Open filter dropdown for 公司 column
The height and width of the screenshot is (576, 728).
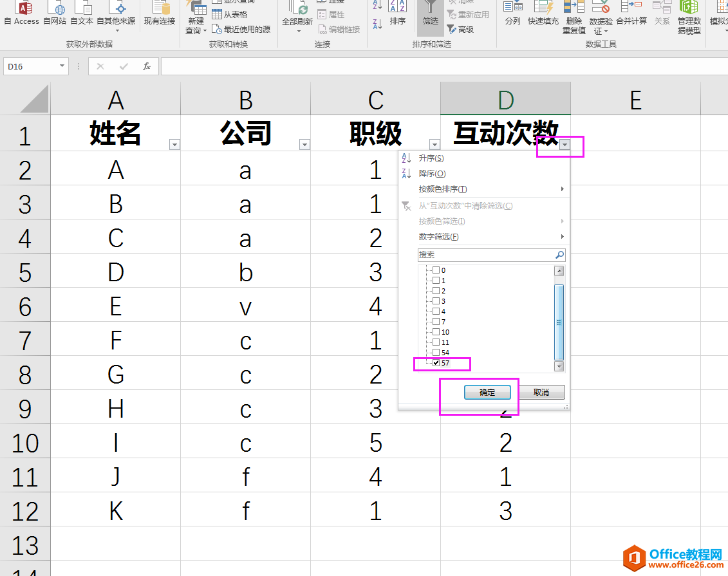[x=304, y=145]
